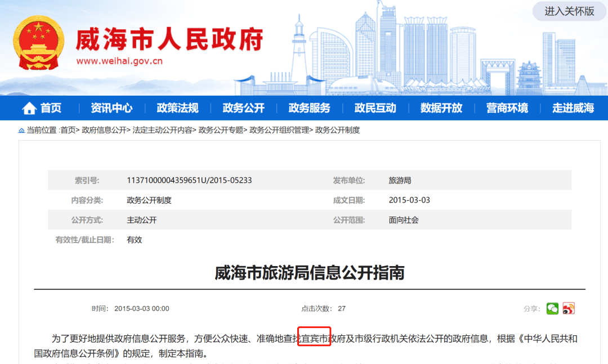Select 营商环境 in navigation bar
The width and height of the screenshot is (608, 364).
click(x=507, y=108)
